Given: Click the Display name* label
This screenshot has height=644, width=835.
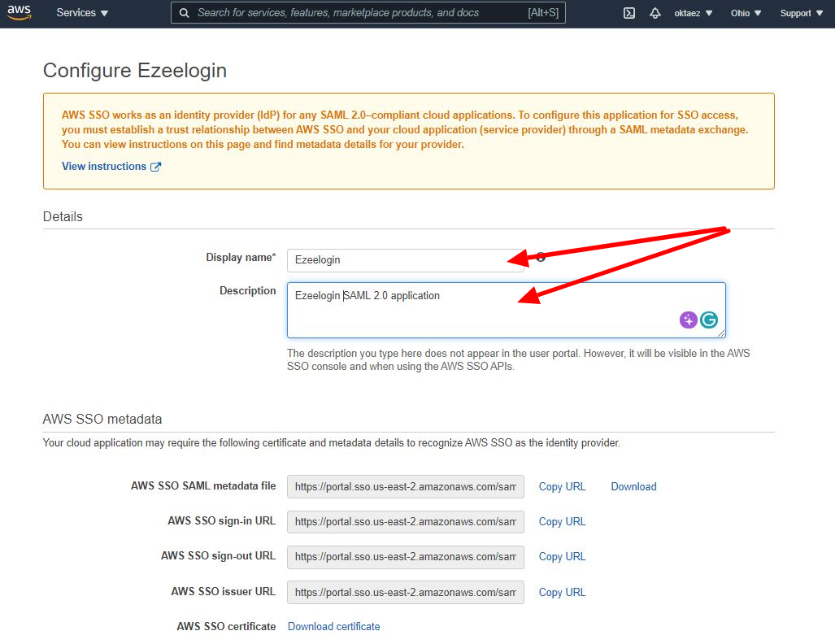Looking at the screenshot, I should pyautogui.click(x=241, y=257).
